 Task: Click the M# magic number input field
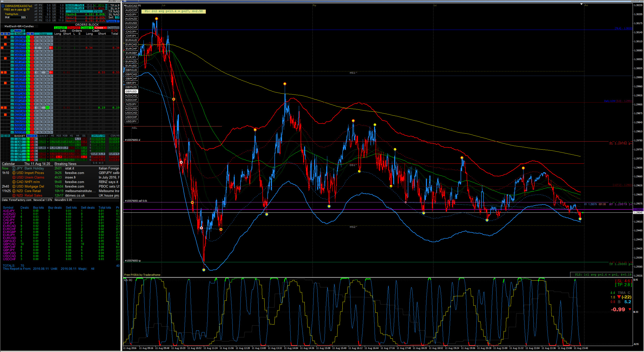pyautogui.click(x=19, y=17)
